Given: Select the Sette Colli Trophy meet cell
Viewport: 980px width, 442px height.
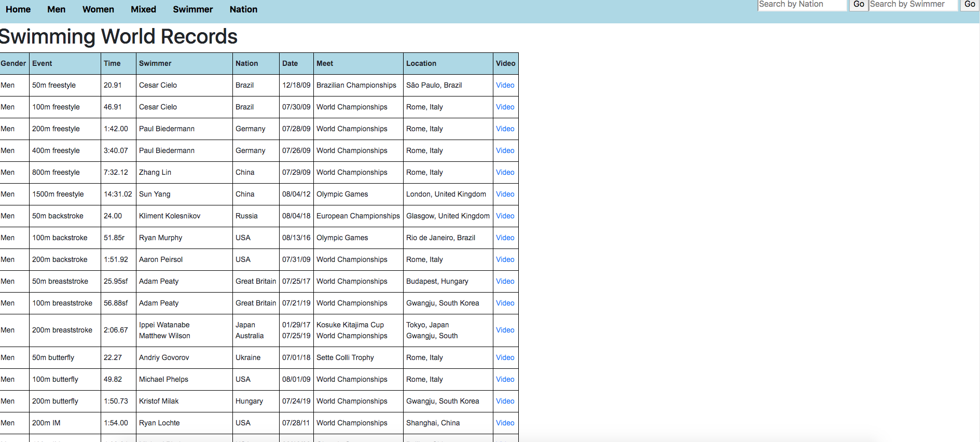Looking at the screenshot, I should coord(358,357).
